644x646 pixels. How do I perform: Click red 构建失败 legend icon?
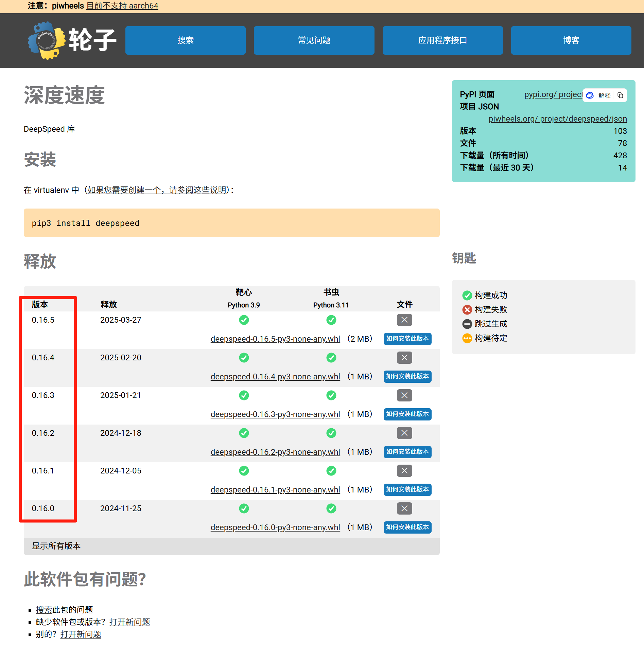click(x=467, y=310)
